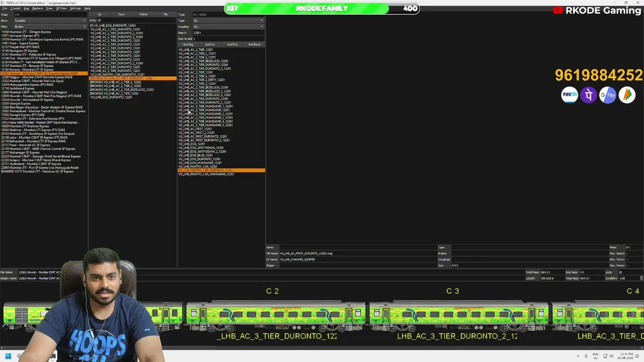Select wagon VG_LHB_AC_2_TIER_BEZELLESS_12261

(221, 61)
